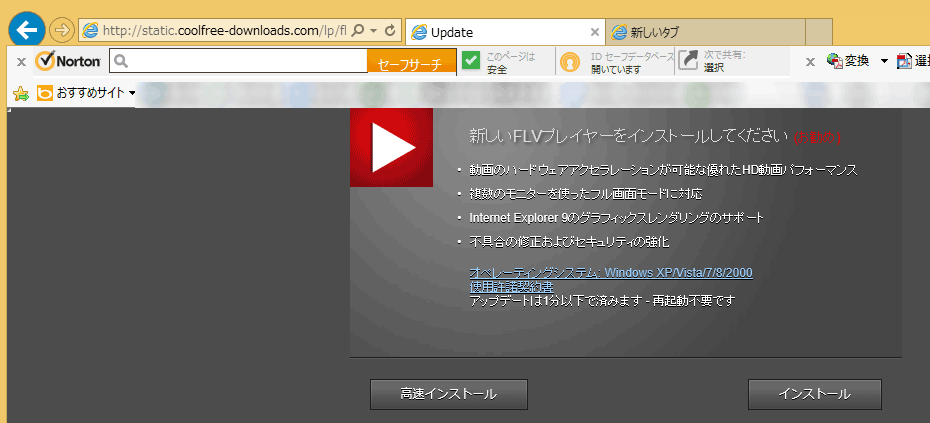
Task: Click the 高速インストール button
Action: click(x=449, y=395)
